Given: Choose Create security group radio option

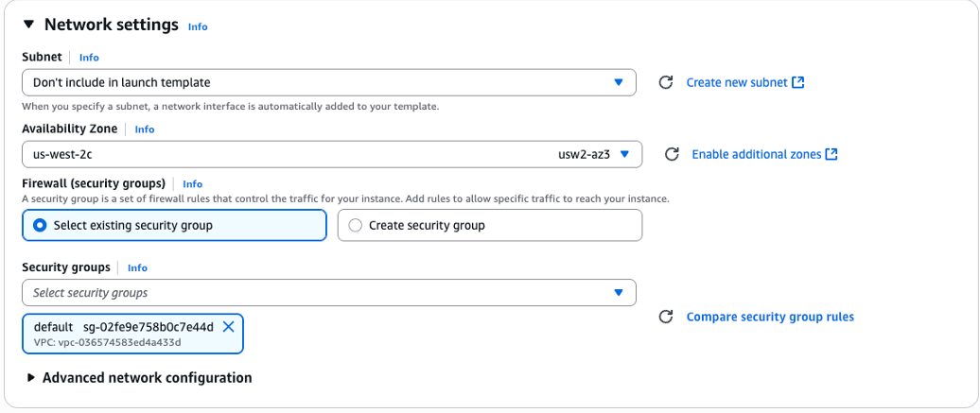Looking at the screenshot, I should point(356,226).
